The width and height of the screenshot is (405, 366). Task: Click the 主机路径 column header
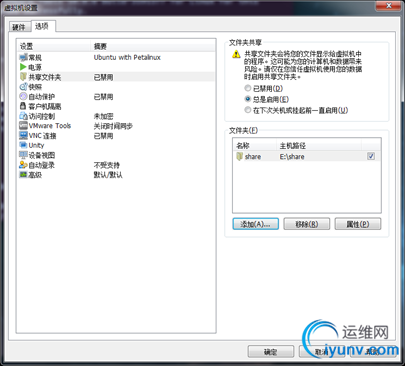pyautogui.click(x=319, y=145)
